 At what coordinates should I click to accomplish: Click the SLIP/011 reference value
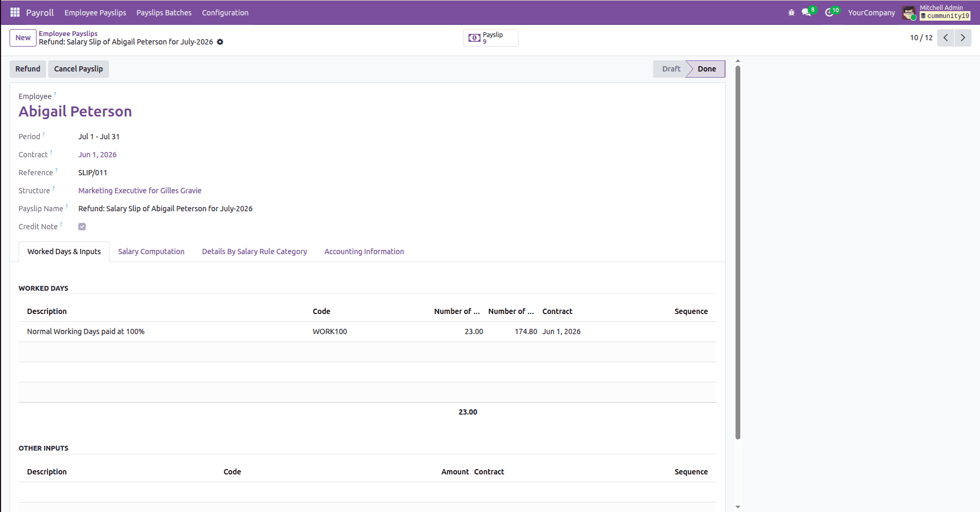(93, 173)
